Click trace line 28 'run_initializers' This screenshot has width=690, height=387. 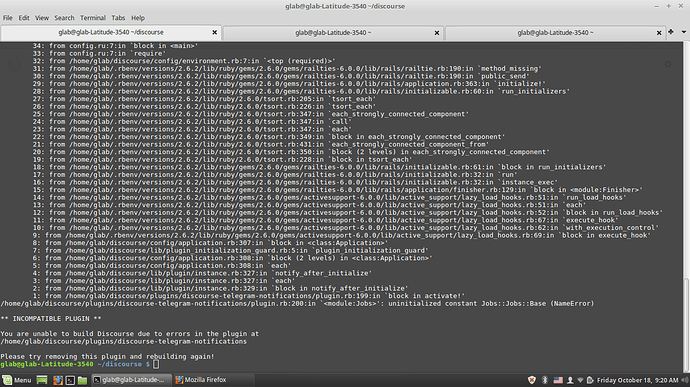[301, 91]
